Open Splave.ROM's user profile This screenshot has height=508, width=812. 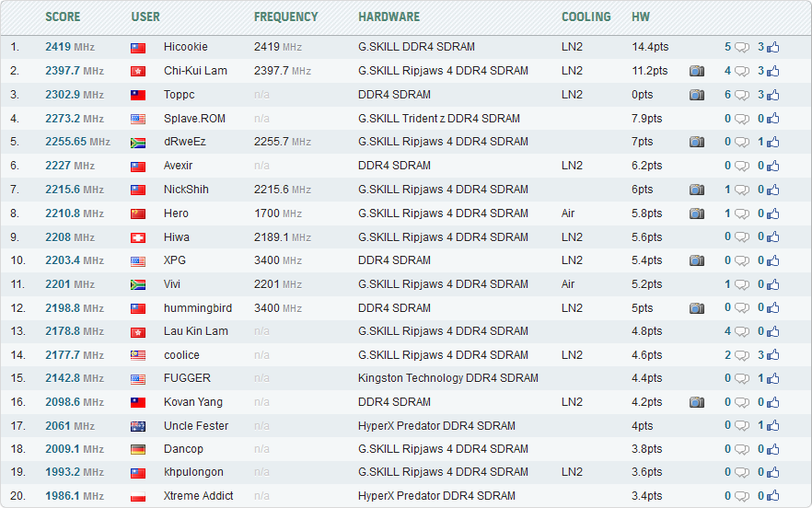pyautogui.click(x=194, y=118)
